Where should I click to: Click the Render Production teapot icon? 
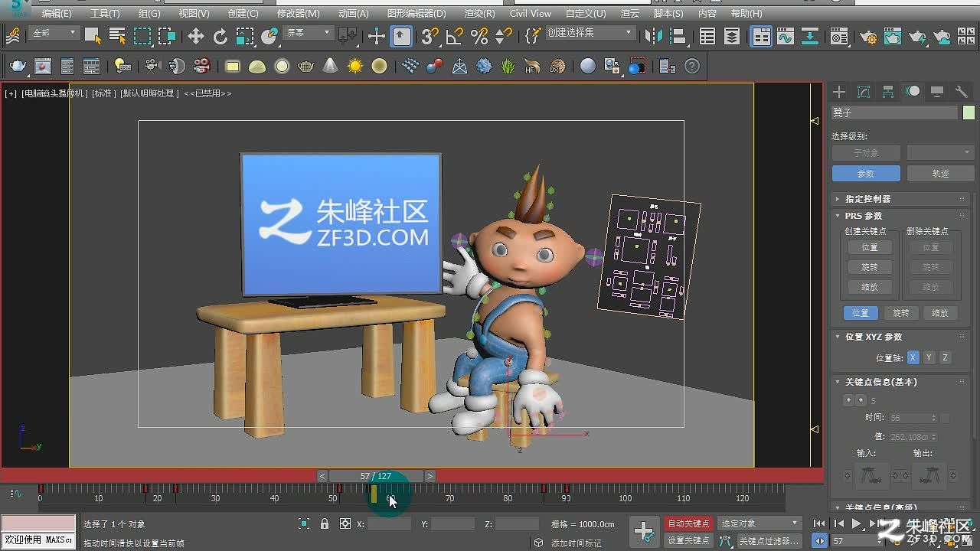pyautogui.click(x=918, y=36)
